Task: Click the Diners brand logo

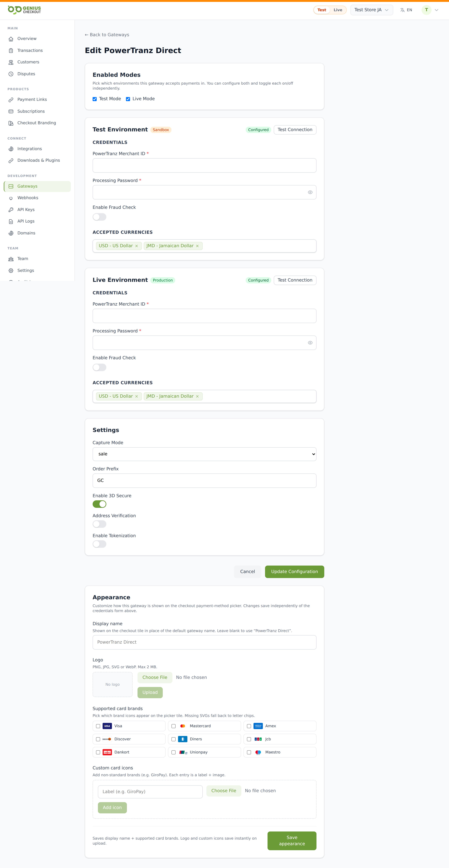Action: tap(182, 739)
